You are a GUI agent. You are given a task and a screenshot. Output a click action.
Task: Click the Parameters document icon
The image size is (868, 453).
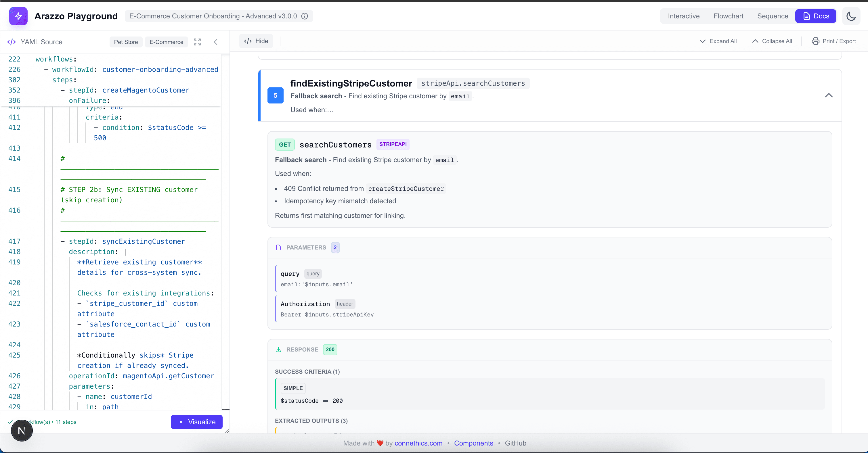[278, 247]
